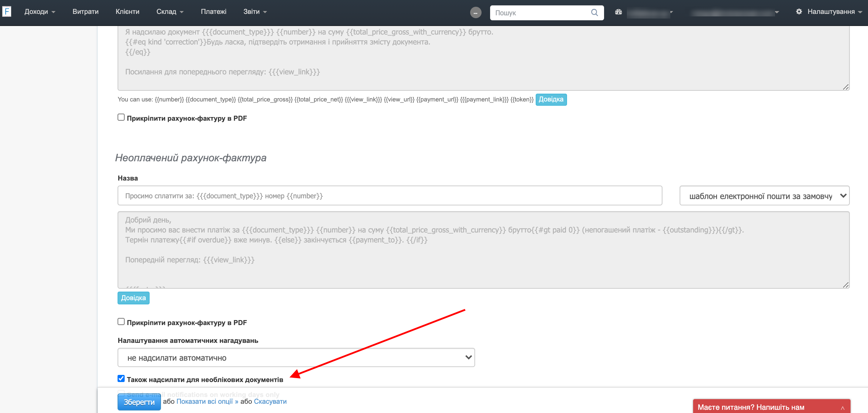Image resolution: width=868 pixels, height=413 pixels.
Task: Open the automatic reminders dropdown
Action: (296, 358)
